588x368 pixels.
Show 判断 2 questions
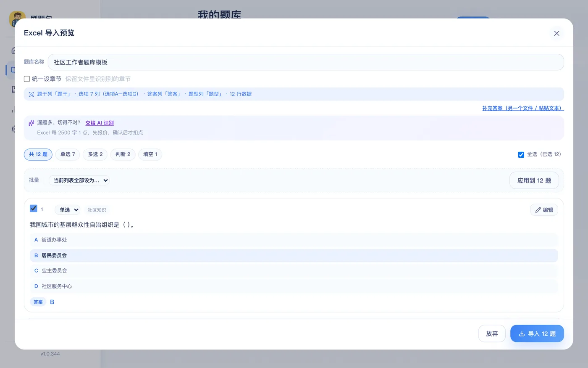[123, 154]
